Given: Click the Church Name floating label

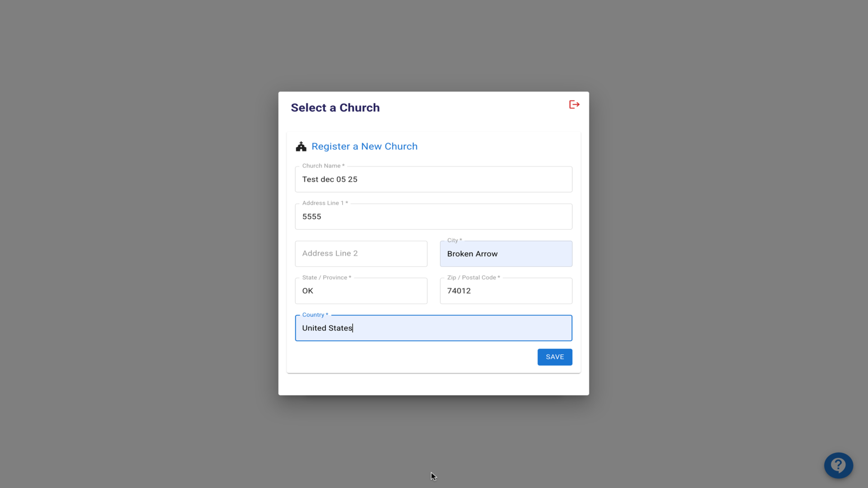Looking at the screenshot, I should click(323, 166).
